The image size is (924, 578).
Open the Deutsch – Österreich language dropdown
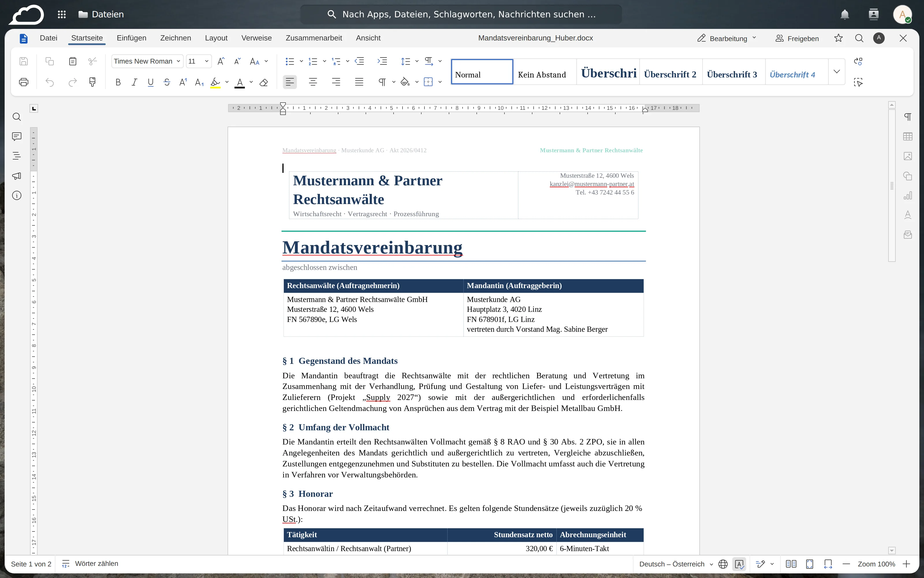(x=676, y=564)
